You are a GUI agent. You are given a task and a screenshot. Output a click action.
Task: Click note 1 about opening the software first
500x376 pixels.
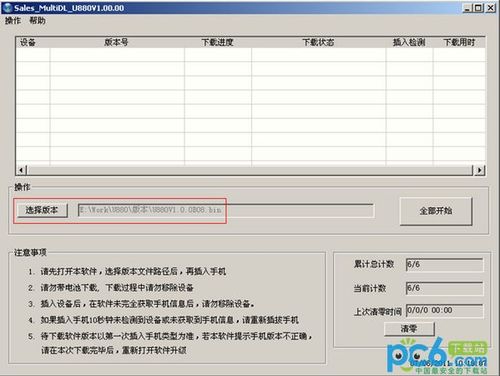coord(127,271)
